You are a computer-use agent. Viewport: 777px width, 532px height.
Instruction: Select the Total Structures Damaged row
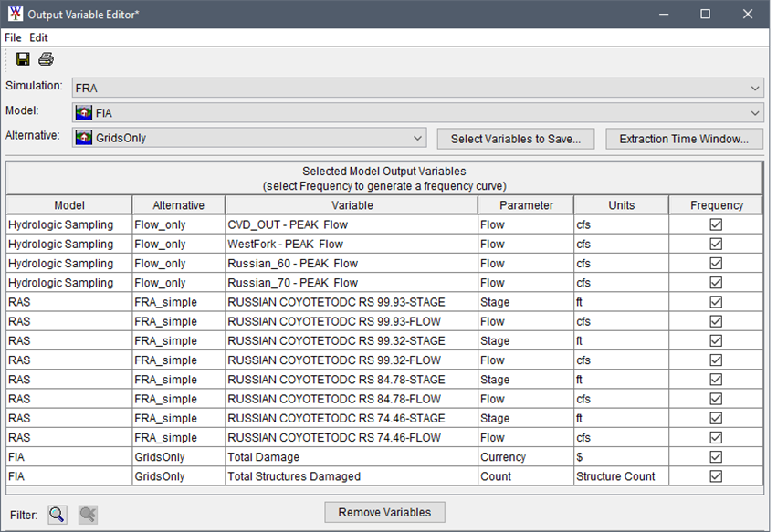tap(301, 475)
